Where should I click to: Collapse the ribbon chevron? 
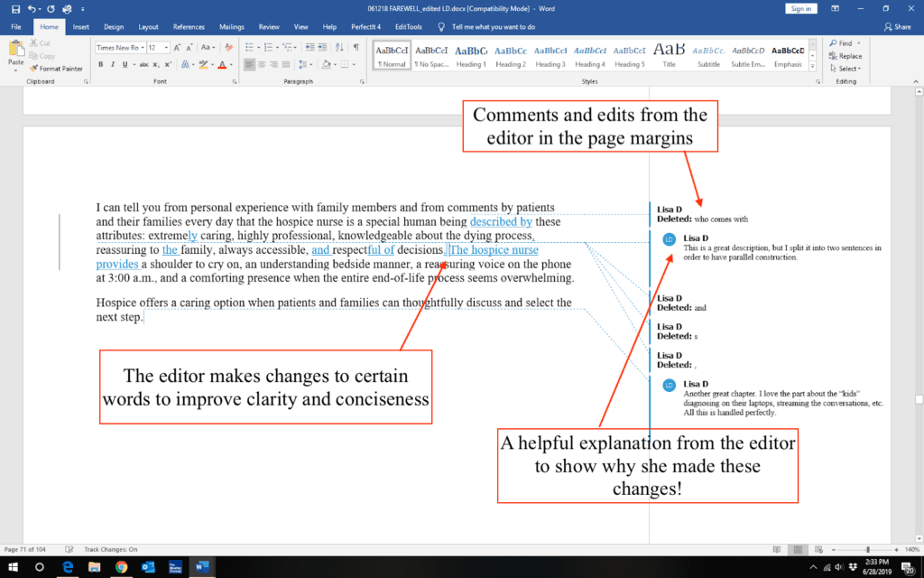[x=916, y=82]
